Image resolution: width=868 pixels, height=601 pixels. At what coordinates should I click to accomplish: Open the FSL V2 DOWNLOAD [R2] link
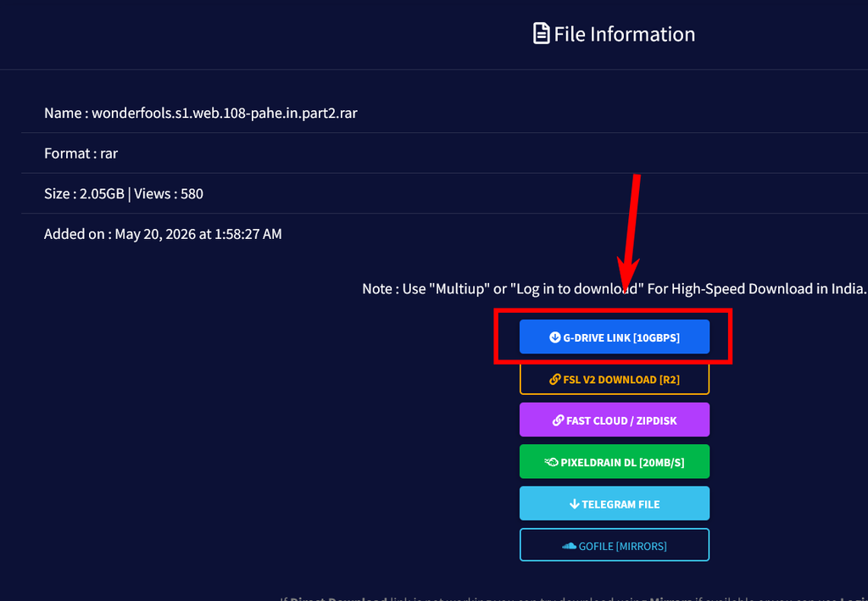point(614,380)
